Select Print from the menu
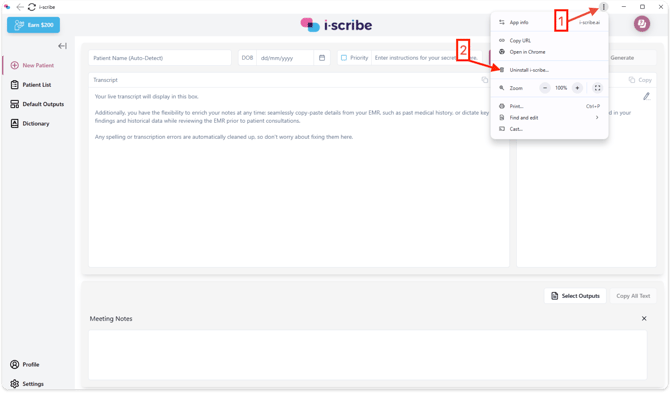Screen dimensions: 670x393 [x=549, y=106]
